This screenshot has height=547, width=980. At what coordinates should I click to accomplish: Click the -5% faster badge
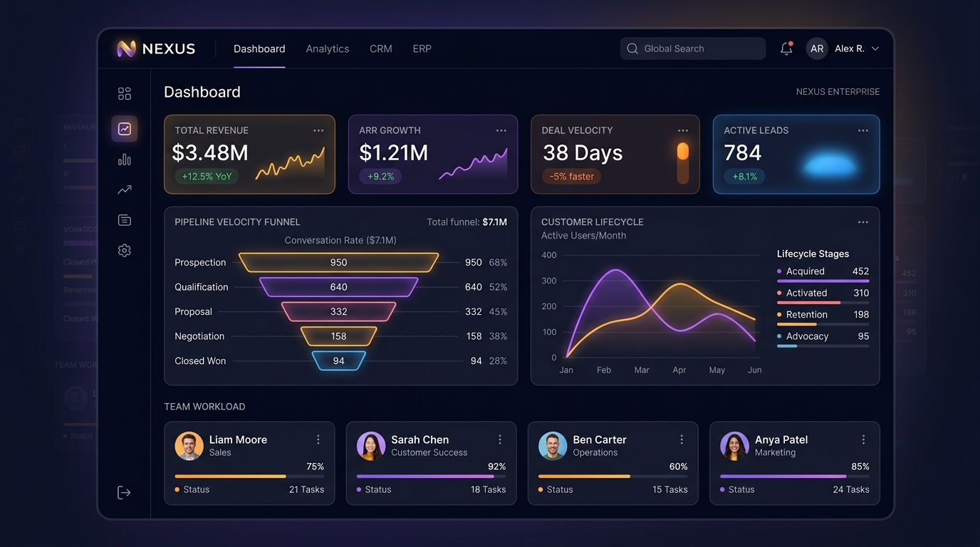[571, 176]
